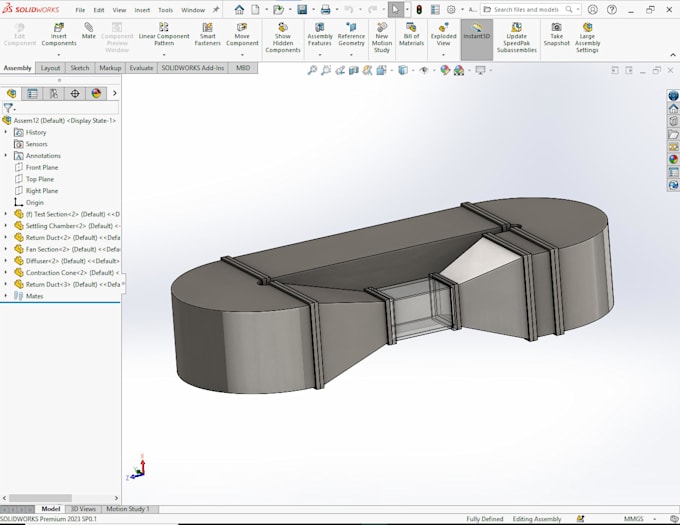Expand the Settling Chamber<2> component
680x525 pixels.
6,225
